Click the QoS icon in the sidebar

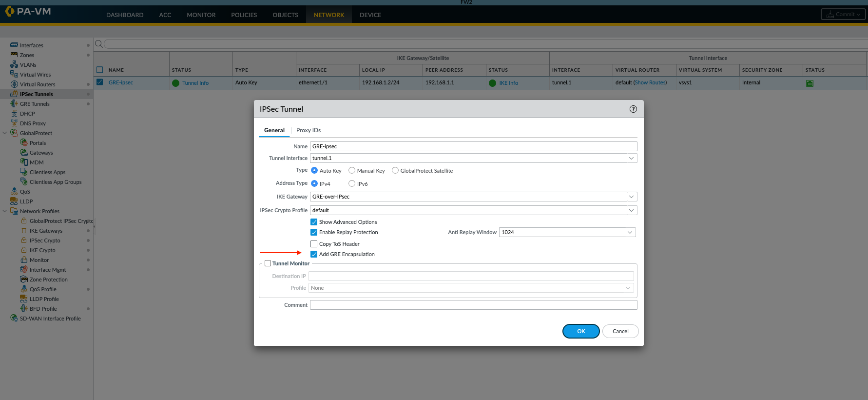14,191
